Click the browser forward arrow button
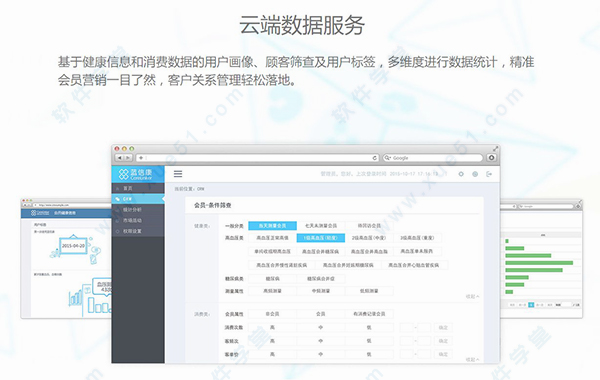This screenshot has width=600, height=380. pyautogui.click(x=129, y=158)
